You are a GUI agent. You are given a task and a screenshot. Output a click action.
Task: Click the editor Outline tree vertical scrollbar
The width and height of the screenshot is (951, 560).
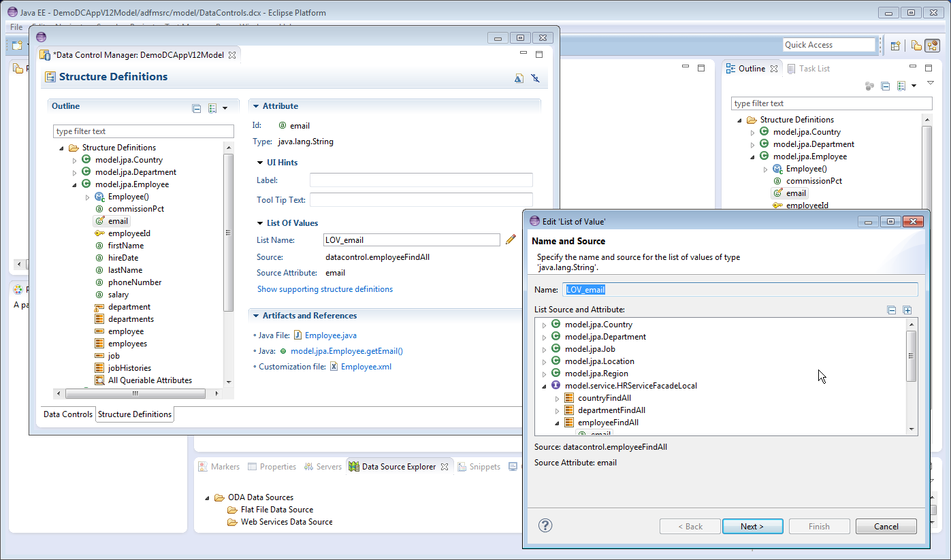click(x=228, y=231)
